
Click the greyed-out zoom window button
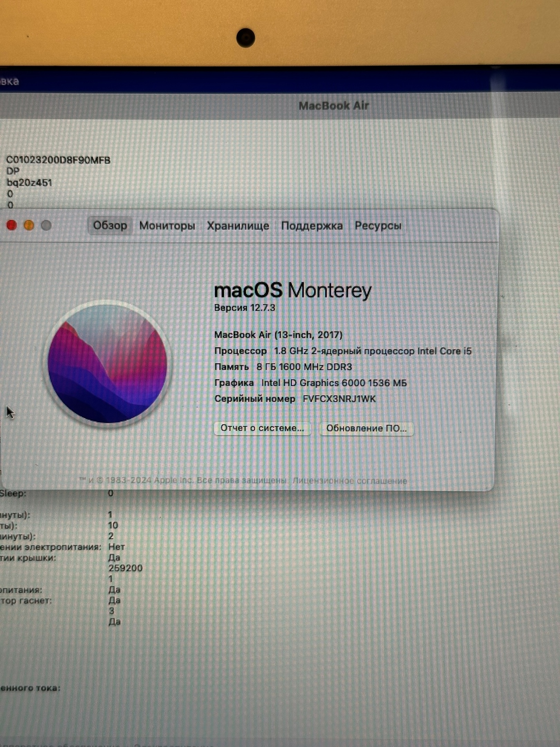tap(46, 225)
